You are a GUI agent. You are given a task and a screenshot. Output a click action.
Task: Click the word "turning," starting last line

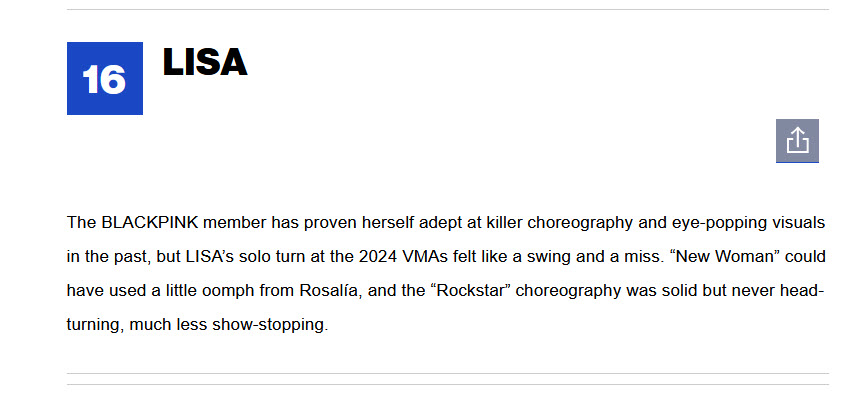point(96,326)
